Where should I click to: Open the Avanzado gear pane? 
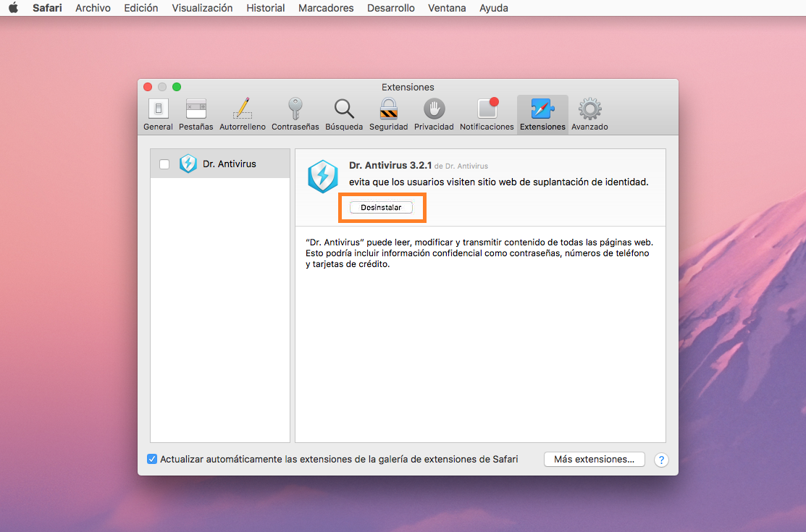[x=589, y=114]
